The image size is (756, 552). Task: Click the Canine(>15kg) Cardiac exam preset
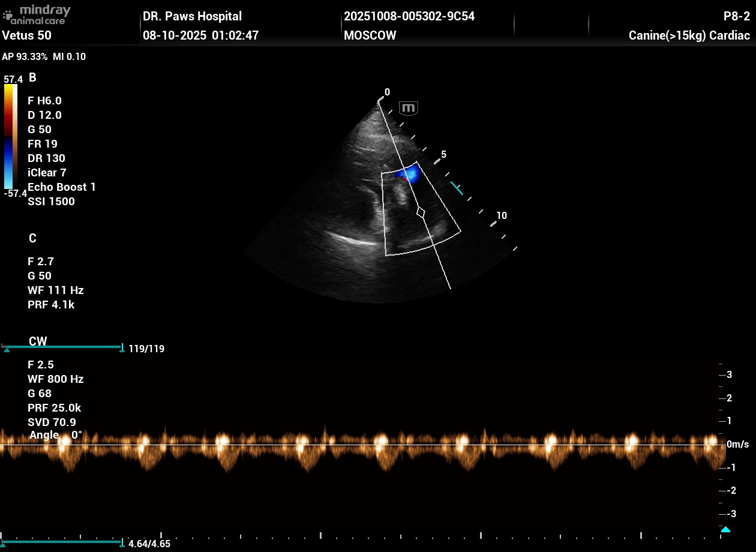pos(689,35)
